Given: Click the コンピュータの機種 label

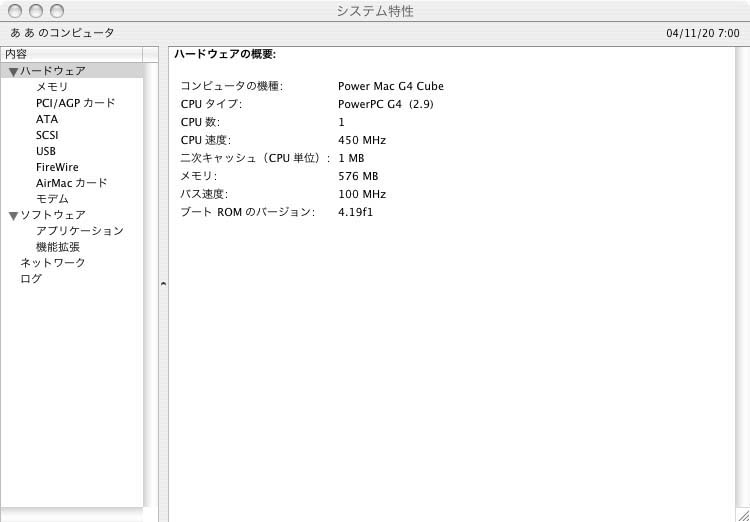Looking at the screenshot, I should 232,86.
